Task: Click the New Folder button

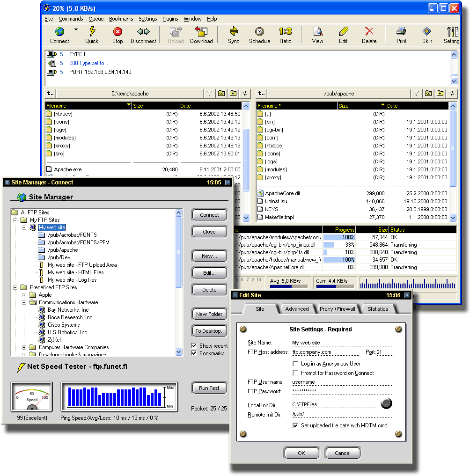Action: click(209, 314)
